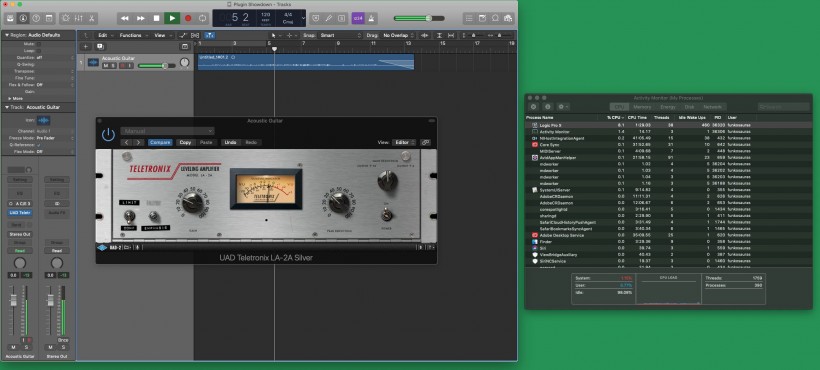
Task: Click the Undo button in plugin window
Action: click(x=230, y=142)
